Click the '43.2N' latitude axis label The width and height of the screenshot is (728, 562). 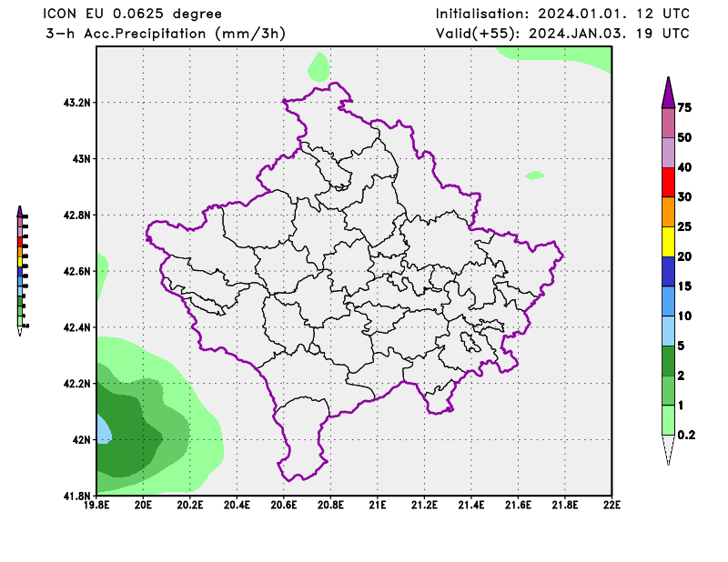[77, 102]
